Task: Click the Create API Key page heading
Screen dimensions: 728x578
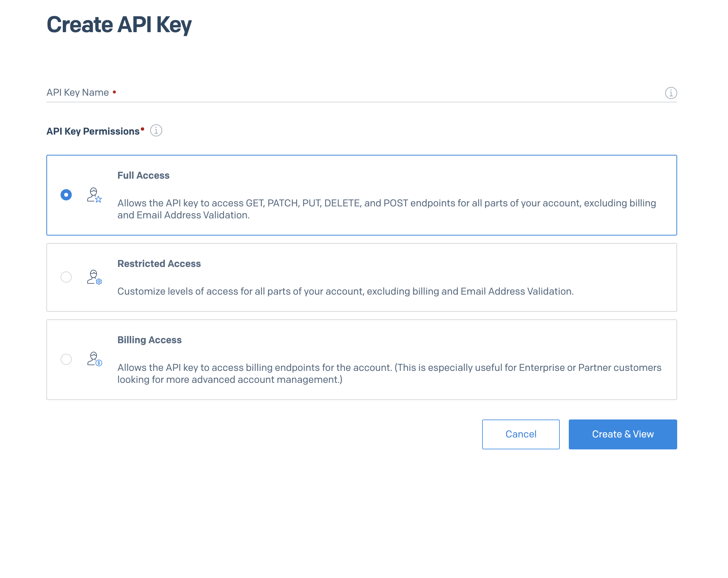Action: pos(119,25)
